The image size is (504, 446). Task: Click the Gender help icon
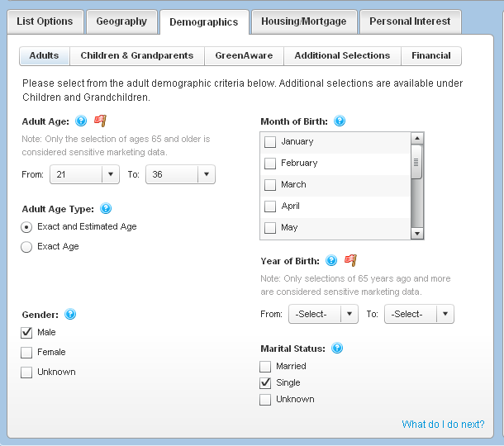pyautogui.click(x=70, y=315)
